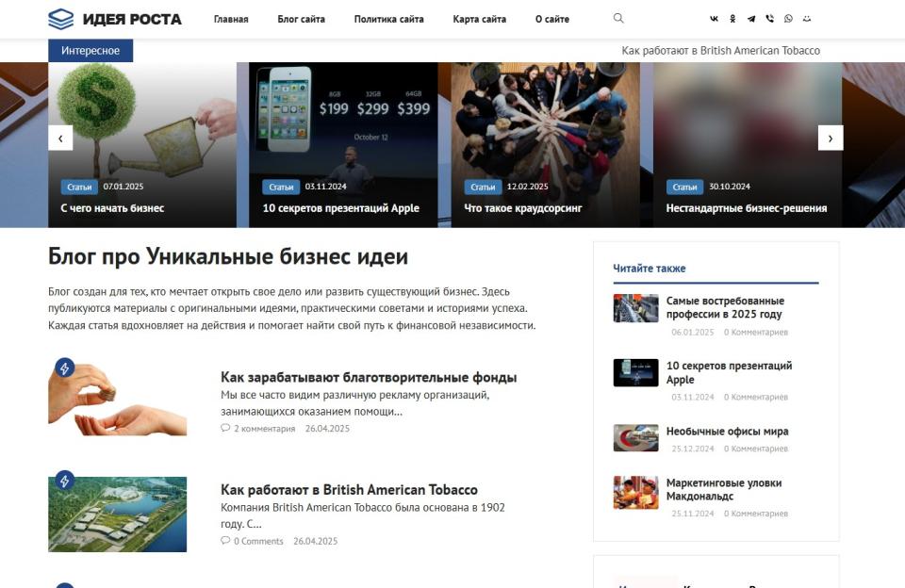
Task: Open Карта сайта menu item
Action: pyautogui.click(x=480, y=19)
